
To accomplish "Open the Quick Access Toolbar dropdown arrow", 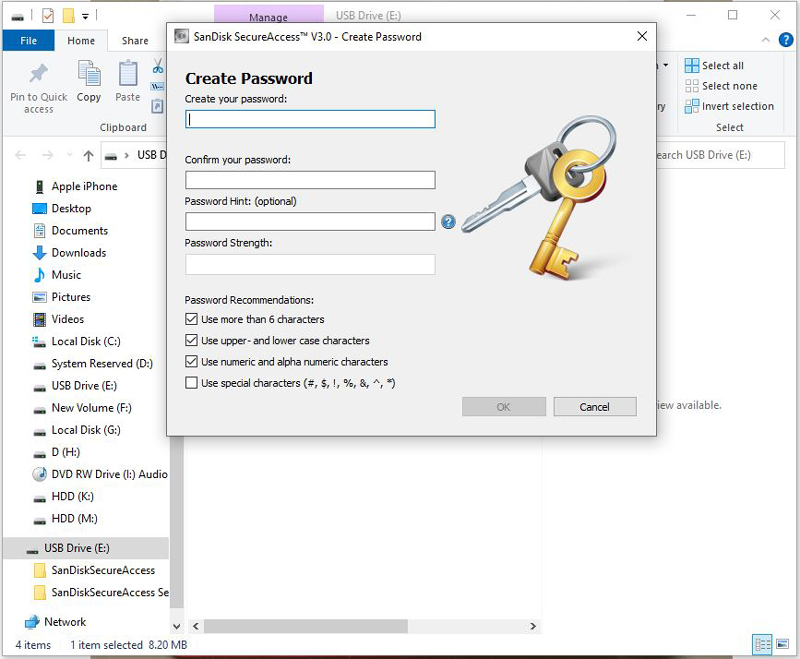I will pos(85,16).
